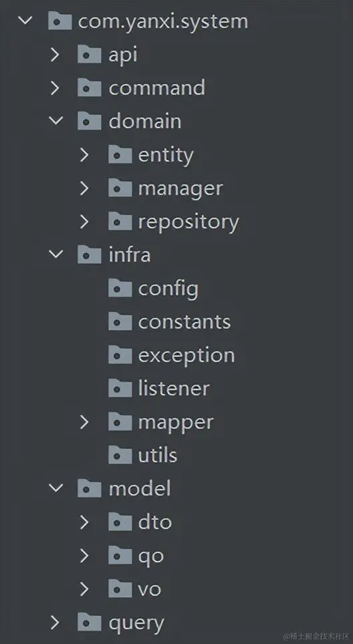Expand the qo package arrow
Viewport: 353px width, 644px height.
click(84, 556)
